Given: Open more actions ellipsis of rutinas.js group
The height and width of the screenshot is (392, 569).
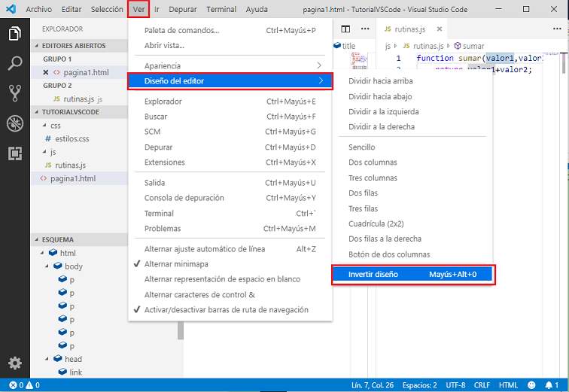Looking at the screenshot, I should (x=557, y=29).
